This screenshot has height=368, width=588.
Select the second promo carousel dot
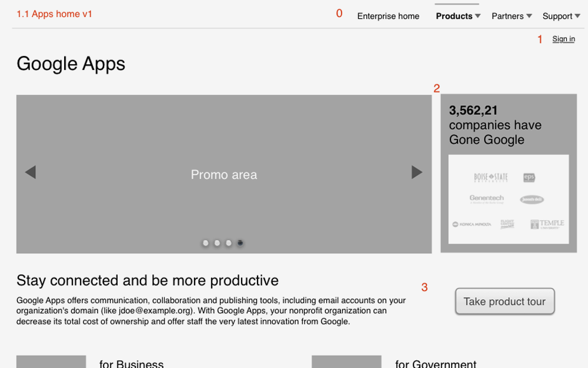pos(217,243)
